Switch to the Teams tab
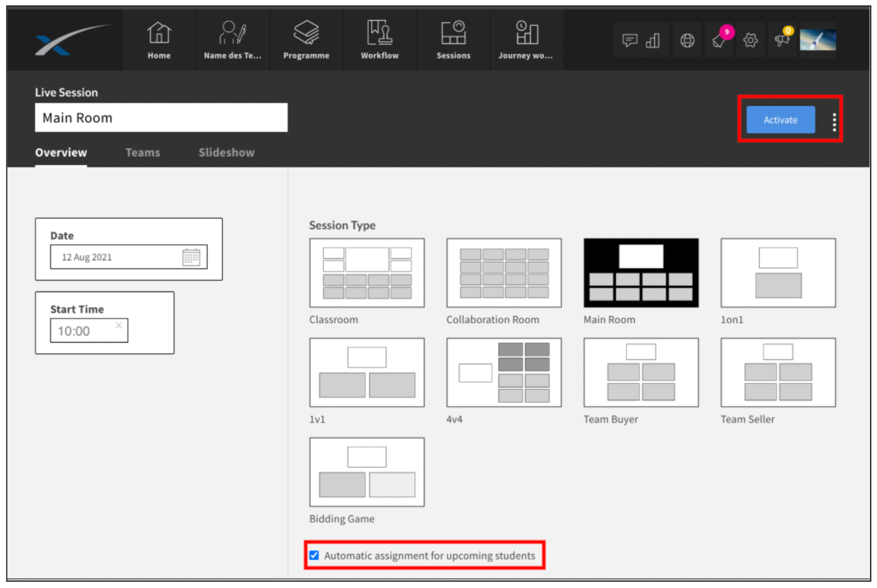 click(143, 153)
